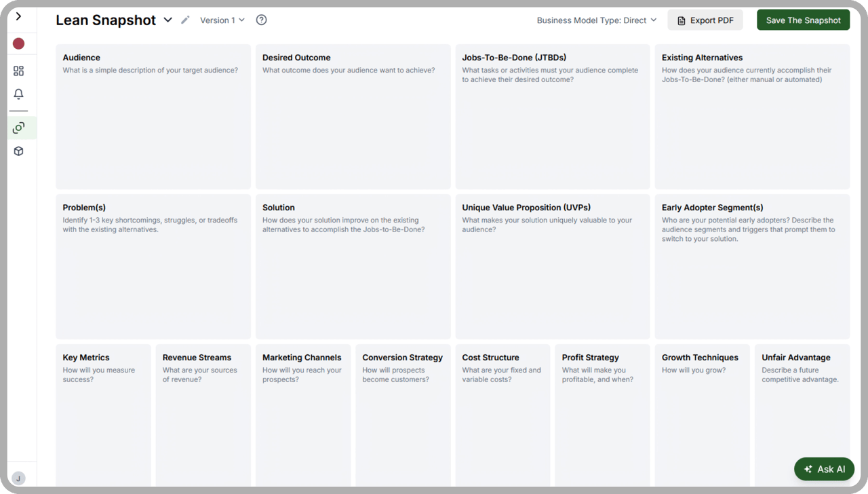Select the Unique Value Proposition card

point(552,271)
